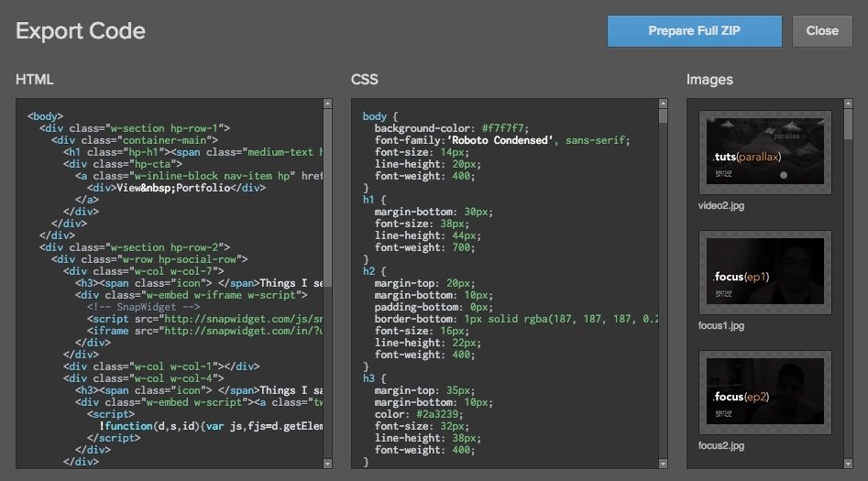
Task: Click the video2.jpg file name
Action: (721, 206)
